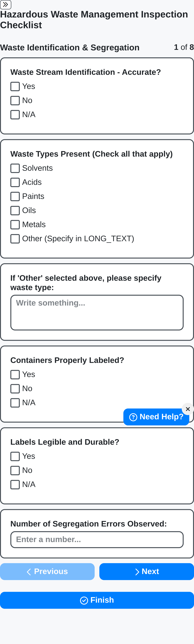Click the question mark icon in Need Help bubble
The height and width of the screenshot is (644, 194).
click(133, 417)
